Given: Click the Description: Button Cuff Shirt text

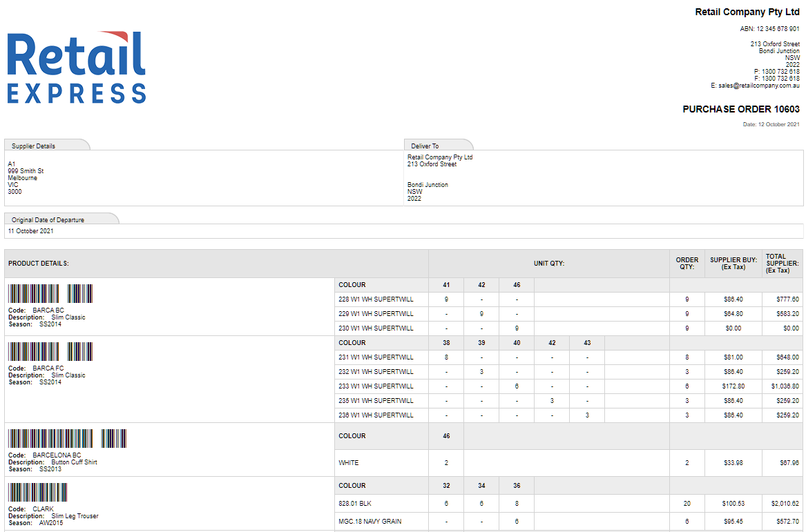Looking at the screenshot, I should [53, 462].
